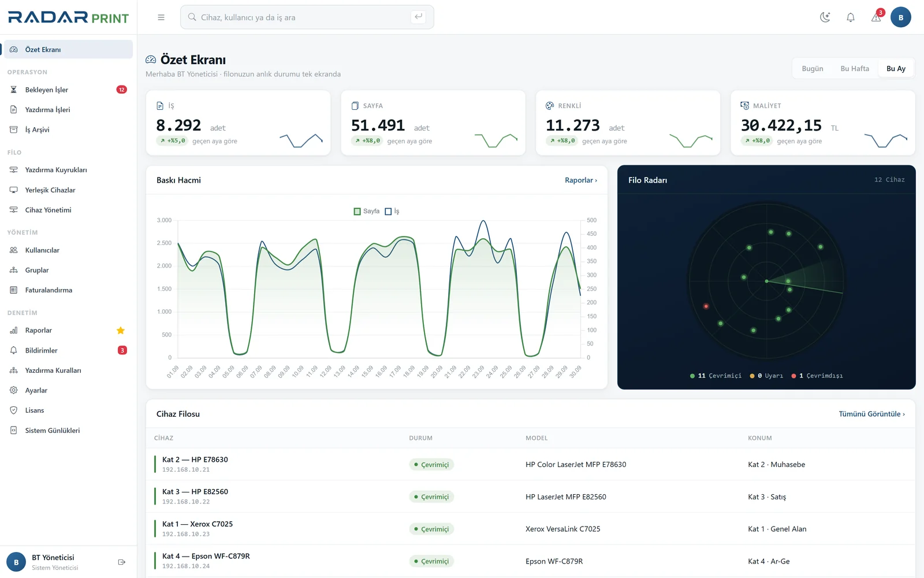Click the logout icon beside BT Yöneticisi
Screen dimensions: 924x578
tap(122, 562)
